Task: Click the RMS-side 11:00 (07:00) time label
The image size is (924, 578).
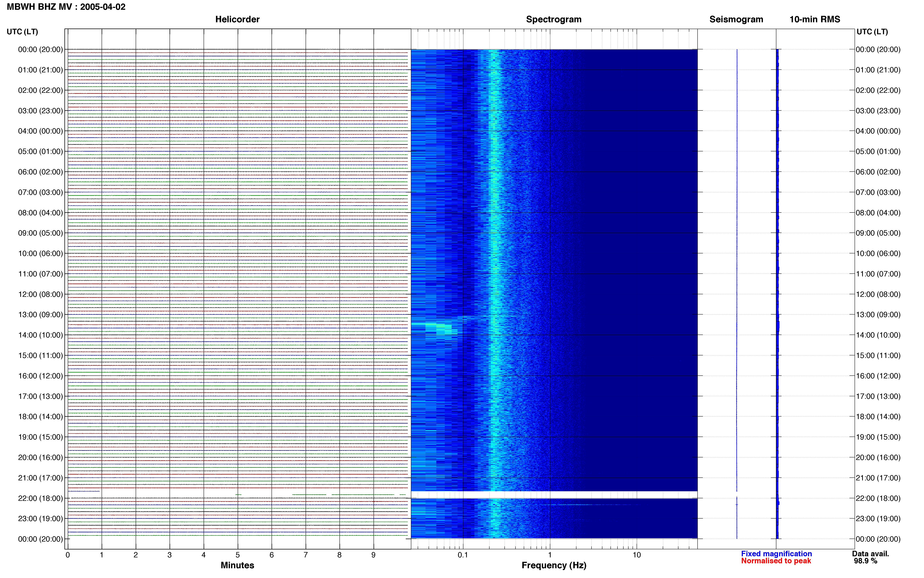Action: (x=878, y=274)
